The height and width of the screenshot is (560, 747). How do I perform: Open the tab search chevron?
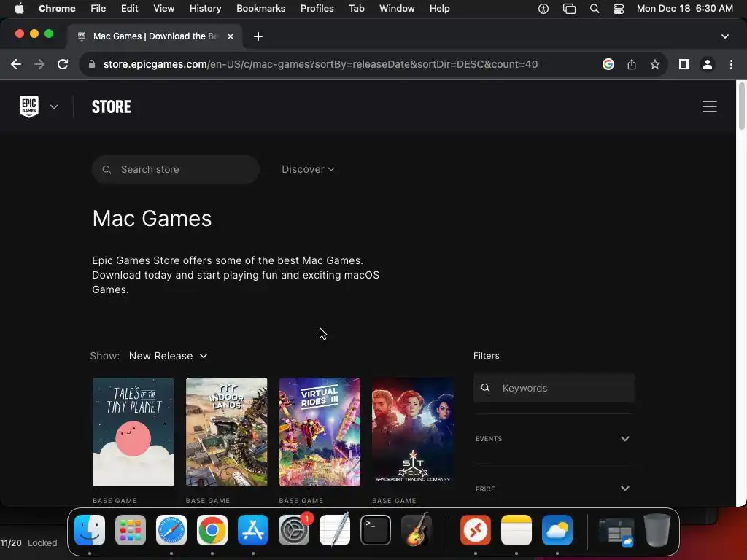(x=725, y=36)
